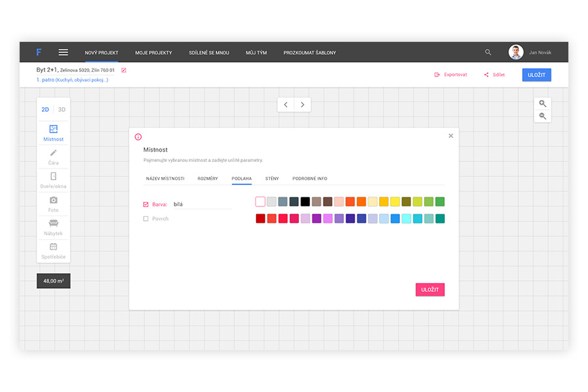Image resolution: width=588 pixels, height=392 pixels.
Task: Pick the black color swatch
Action: (305, 202)
